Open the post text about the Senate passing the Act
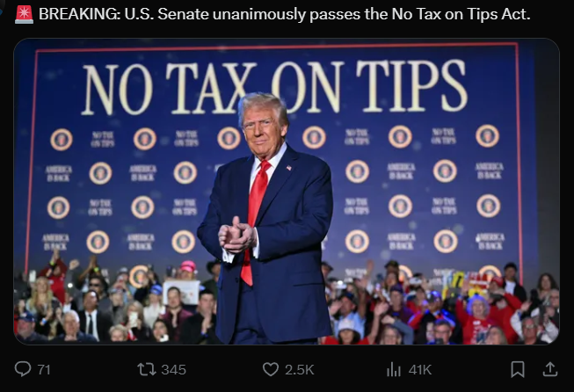This screenshot has height=392, width=574. pos(284,14)
